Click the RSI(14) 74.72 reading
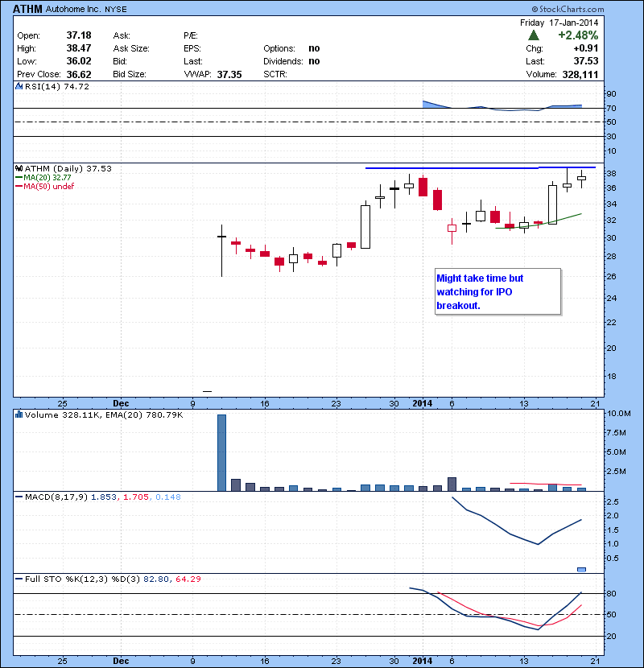The height and width of the screenshot is (668, 644). coord(57,86)
